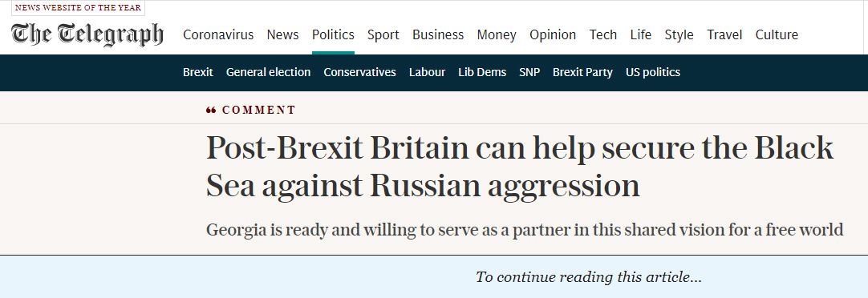Open the Travel section

pos(724,34)
